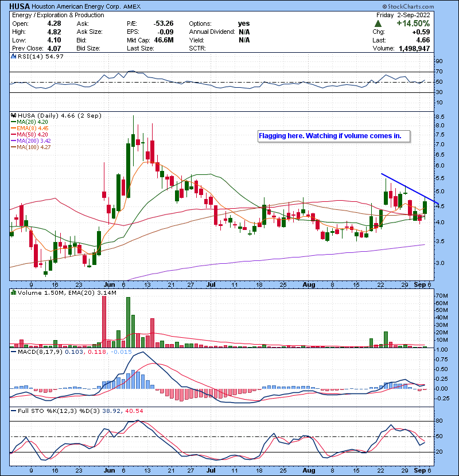
Task: Click the Volume value 1,498,947
Action: 414,49
